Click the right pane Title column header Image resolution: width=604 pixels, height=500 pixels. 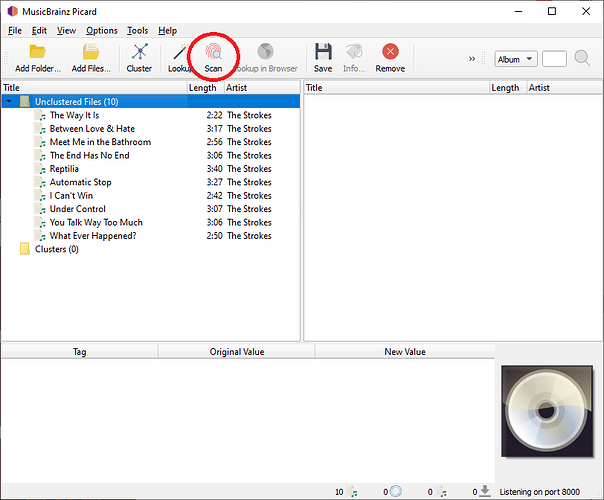pos(397,87)
